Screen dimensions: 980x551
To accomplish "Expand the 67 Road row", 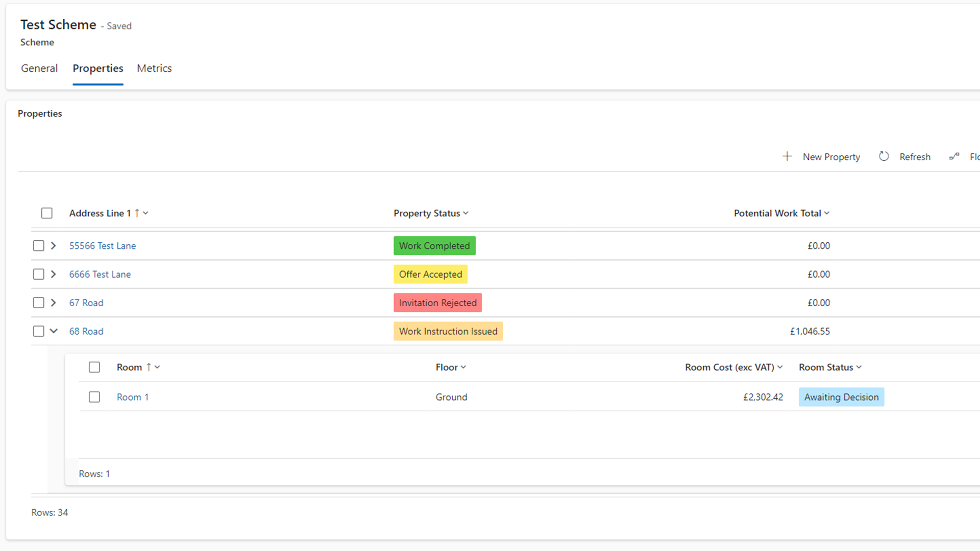I will point(54,303).
